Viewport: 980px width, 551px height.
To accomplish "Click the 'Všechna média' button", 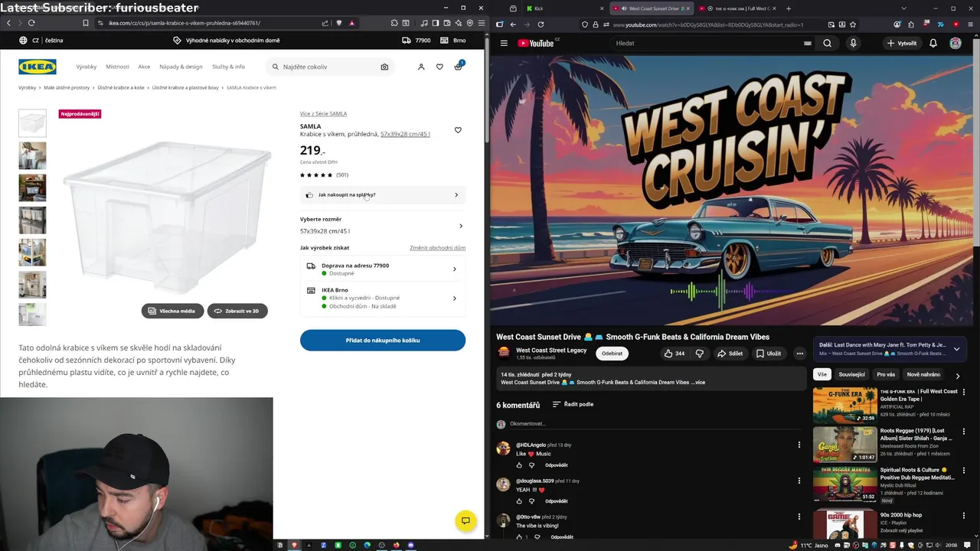I will pyautogui.click(x=172, y=311).
